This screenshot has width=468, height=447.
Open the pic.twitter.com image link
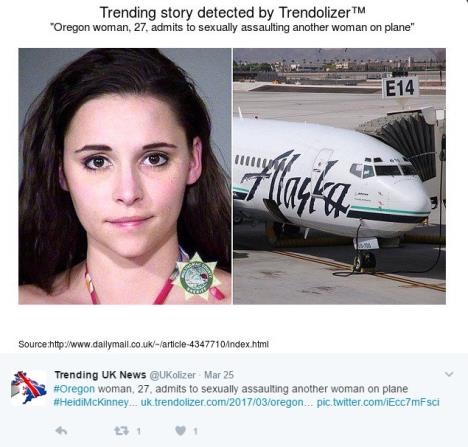[378, 402]
